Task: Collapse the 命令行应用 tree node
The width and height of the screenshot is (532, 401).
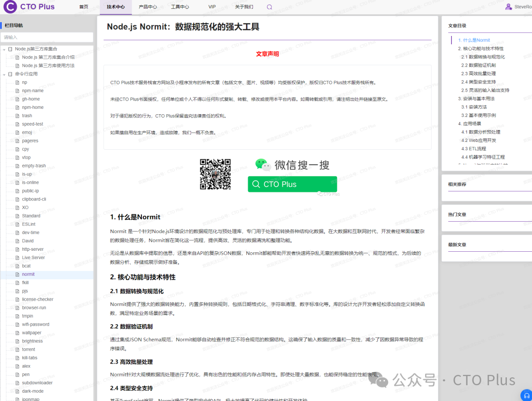Action: pyautogui.click(x=4, y=74)
